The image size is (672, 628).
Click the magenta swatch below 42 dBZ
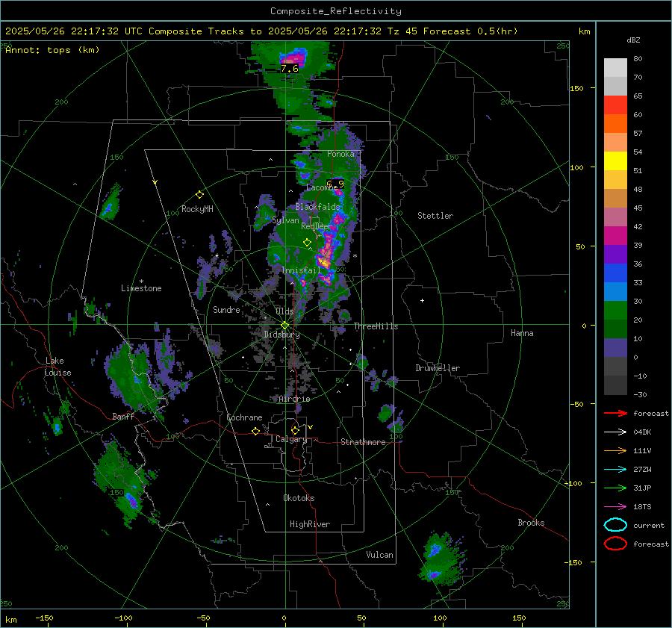click(x=615, y=235)
